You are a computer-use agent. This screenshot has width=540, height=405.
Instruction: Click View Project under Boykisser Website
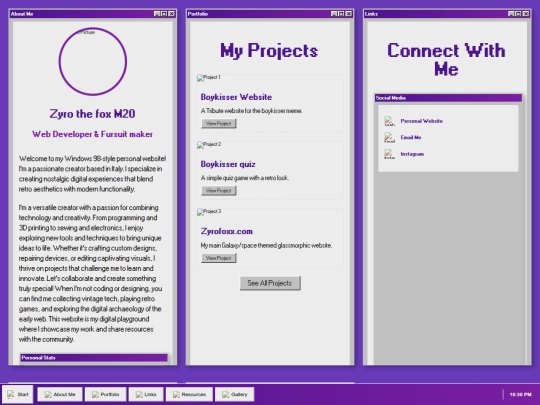pyautogui.click(x=219, y=123)
